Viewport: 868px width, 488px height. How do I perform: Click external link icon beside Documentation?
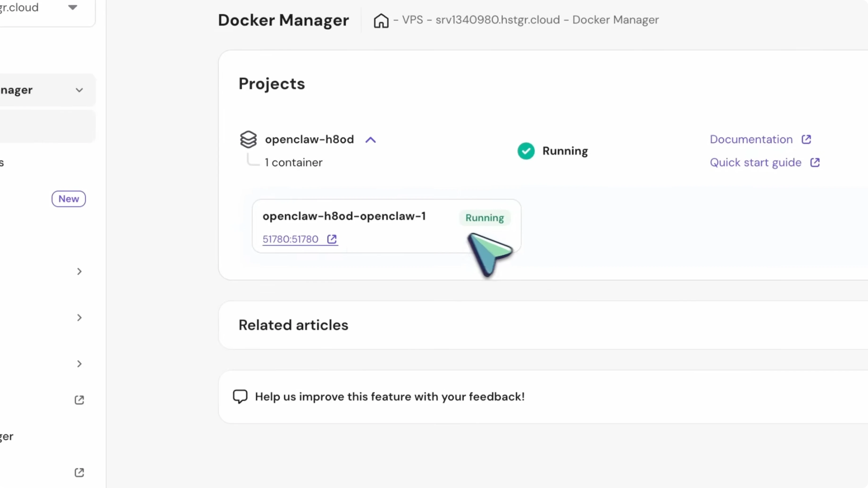click(x=806, y=139)
